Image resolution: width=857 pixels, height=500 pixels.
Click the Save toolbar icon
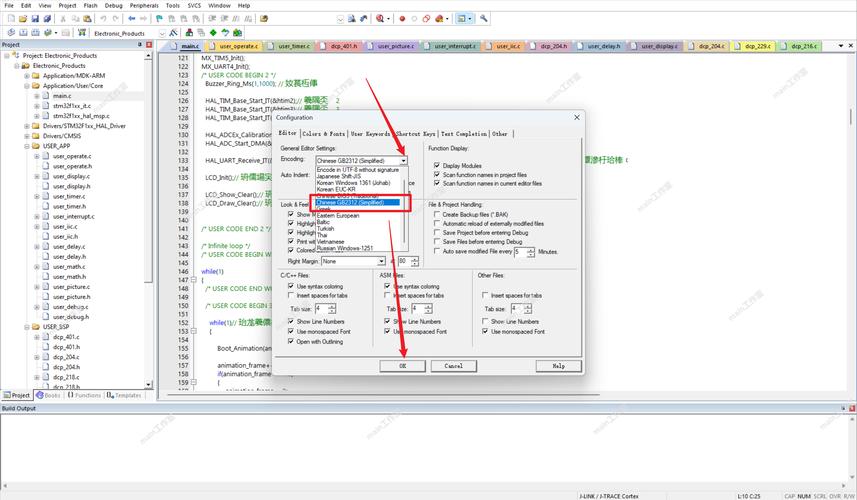click(35, 19)
